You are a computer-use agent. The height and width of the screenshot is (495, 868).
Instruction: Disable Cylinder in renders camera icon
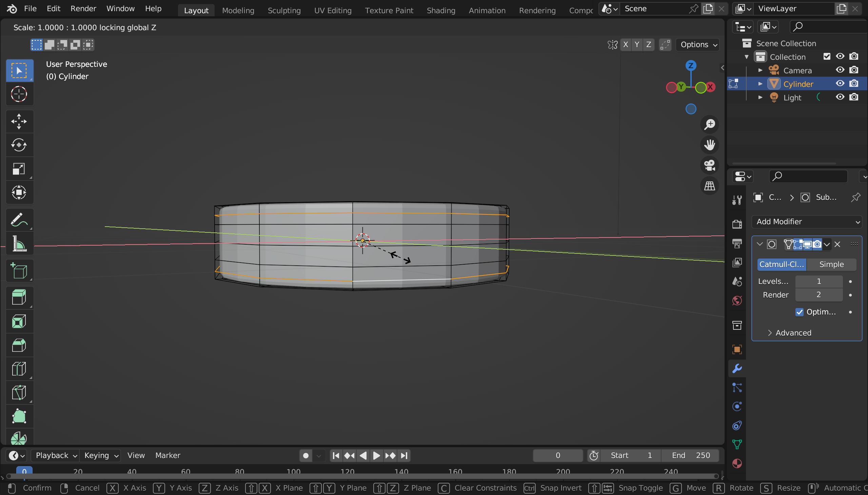coord(854,84)
